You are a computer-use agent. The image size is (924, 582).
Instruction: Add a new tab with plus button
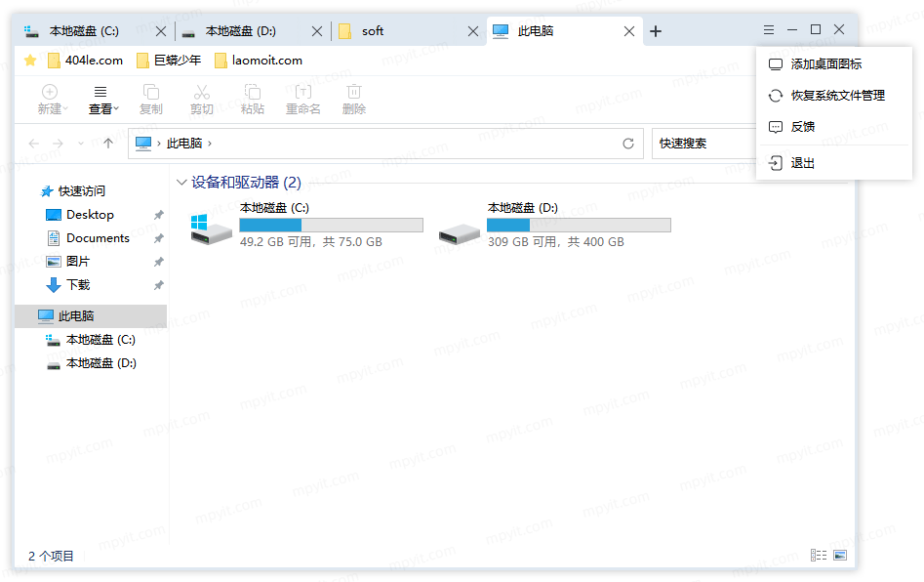[656, 31]
